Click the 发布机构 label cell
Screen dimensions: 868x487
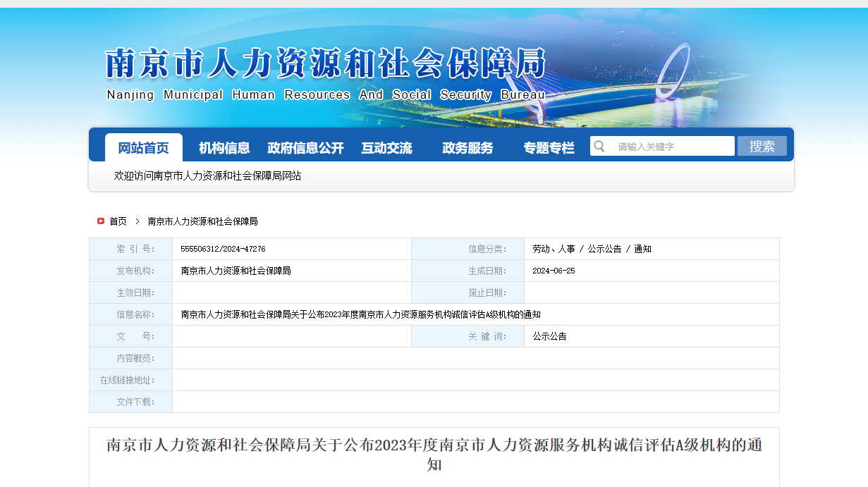click(x=130, y=271)
